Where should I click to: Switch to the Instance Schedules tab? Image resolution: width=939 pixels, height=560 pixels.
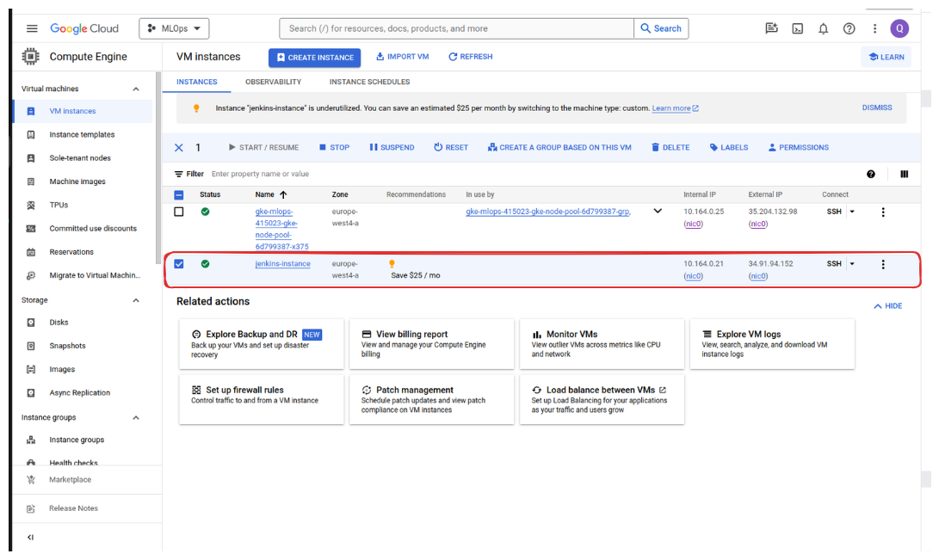[x=369, y=82]
